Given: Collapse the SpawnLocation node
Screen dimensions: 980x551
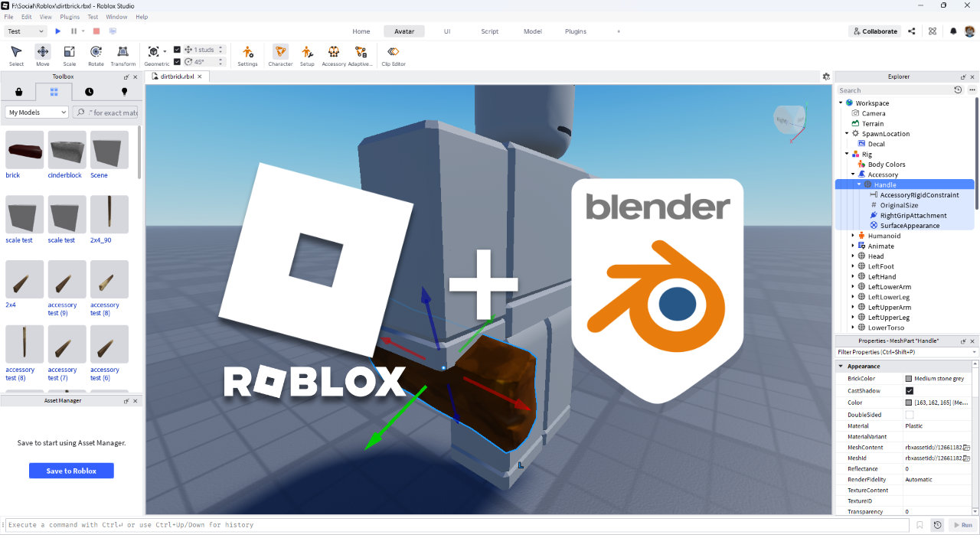Looking at the screenshot, I should (x=847, y=133).
